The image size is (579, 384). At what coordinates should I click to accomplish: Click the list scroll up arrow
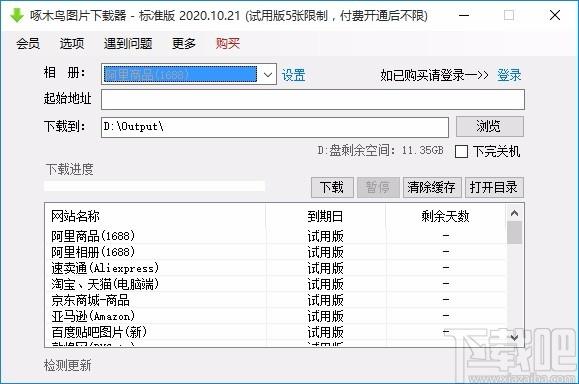[514, 213]
